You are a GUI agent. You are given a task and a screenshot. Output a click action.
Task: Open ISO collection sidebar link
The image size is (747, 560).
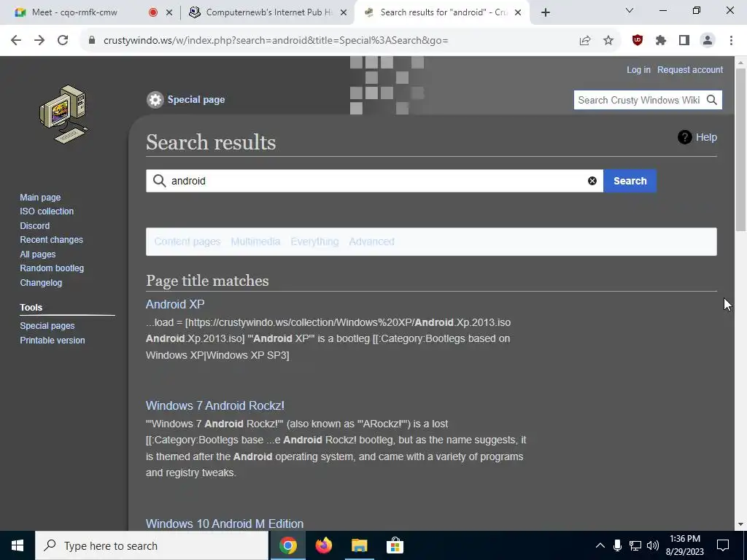pyautogui.click(x=47, y=211)
